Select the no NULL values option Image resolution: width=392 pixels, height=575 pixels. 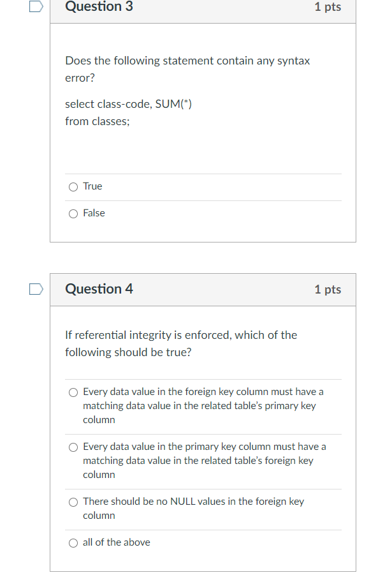73,502
